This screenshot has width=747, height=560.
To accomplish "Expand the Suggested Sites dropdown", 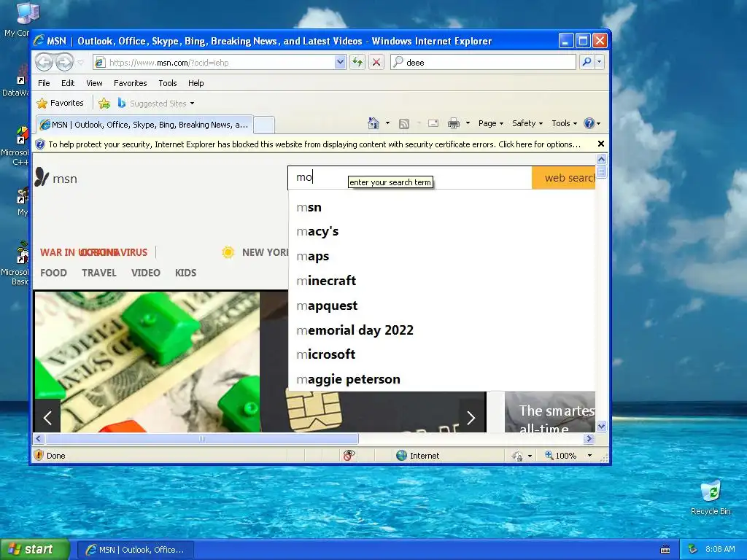I will tap(192, 104).
